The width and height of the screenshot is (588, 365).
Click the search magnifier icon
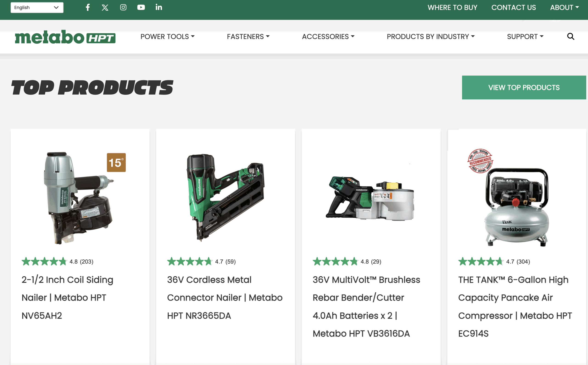click(x=571, y=36)
